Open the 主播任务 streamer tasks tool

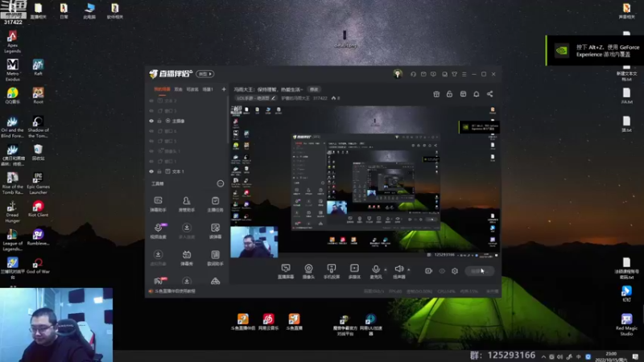(215, 204)
